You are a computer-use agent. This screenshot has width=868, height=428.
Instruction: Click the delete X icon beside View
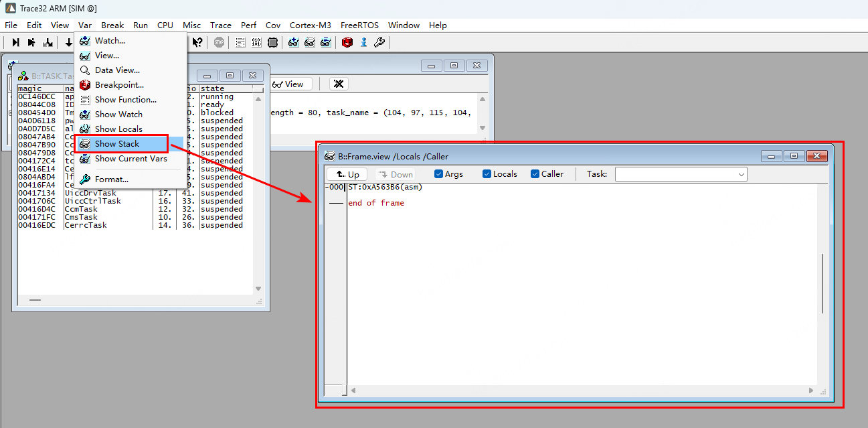click(x=339, y=84)
